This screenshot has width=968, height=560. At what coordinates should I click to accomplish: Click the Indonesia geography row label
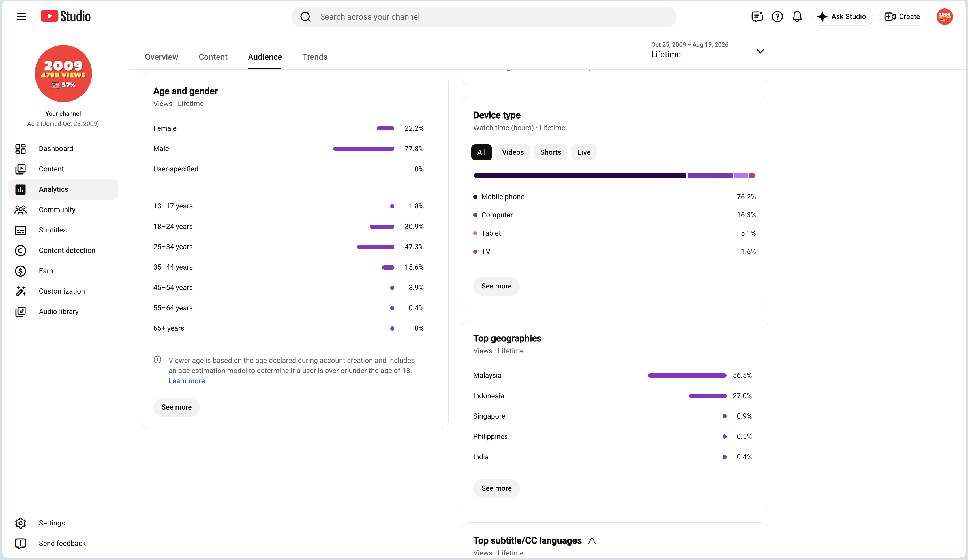(489, 396)
